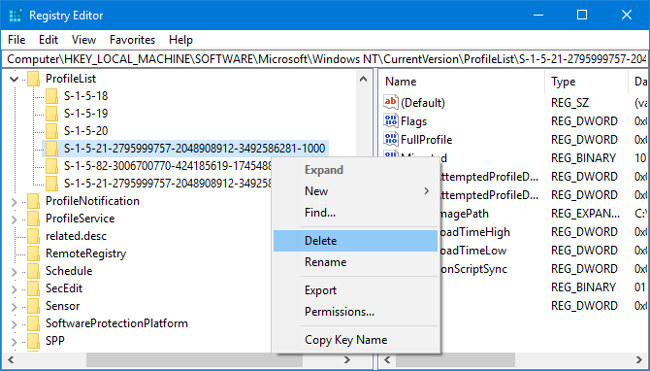Open the Favorites menu

pos(132,40)
